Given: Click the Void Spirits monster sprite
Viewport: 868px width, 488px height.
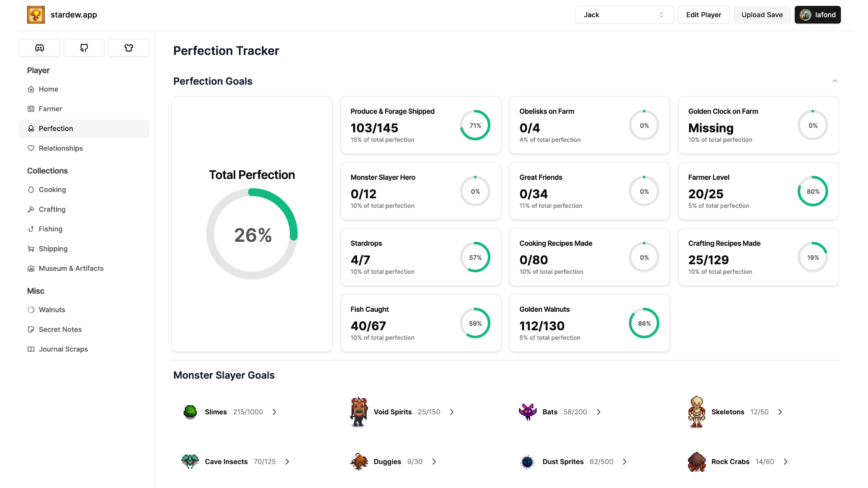Looking at the screenshot, I should [x=359, y=412].
